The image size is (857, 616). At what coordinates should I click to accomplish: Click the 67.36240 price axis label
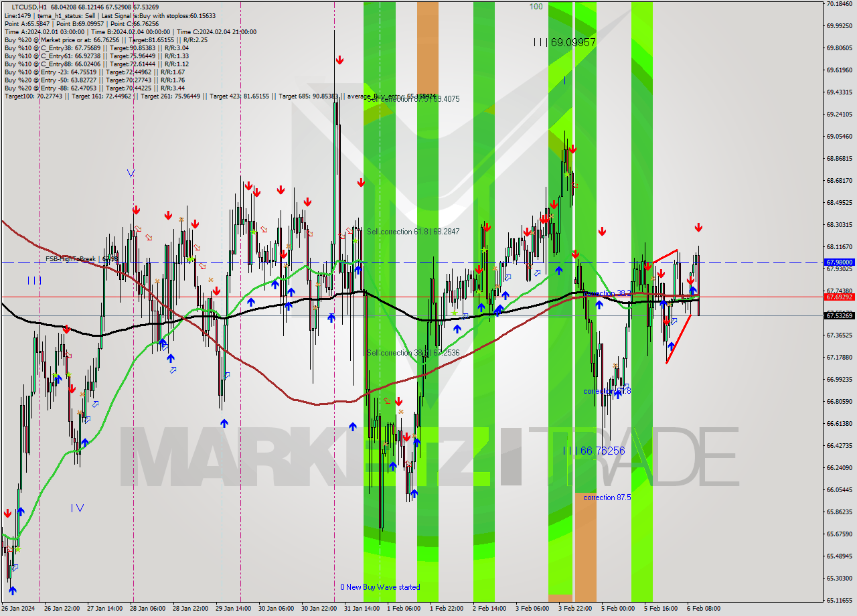click(839, 335)
